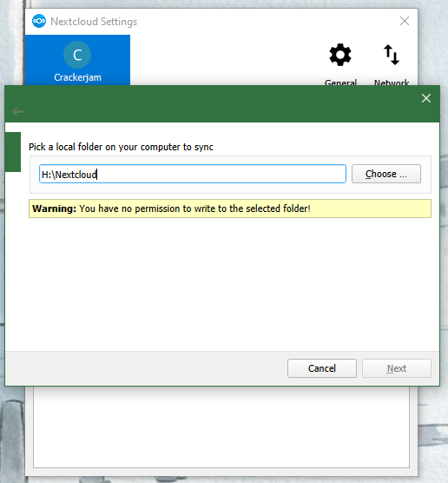This screenshot has height=483, width=448.
Task: Click the Nextcloud logo in title bar
Action: 39,21
